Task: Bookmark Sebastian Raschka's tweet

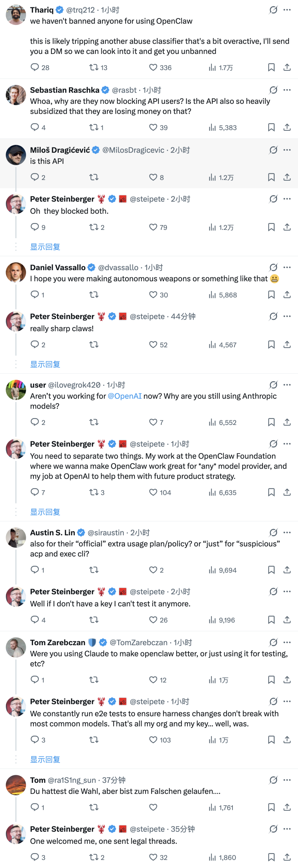Action: coord(271,128)
